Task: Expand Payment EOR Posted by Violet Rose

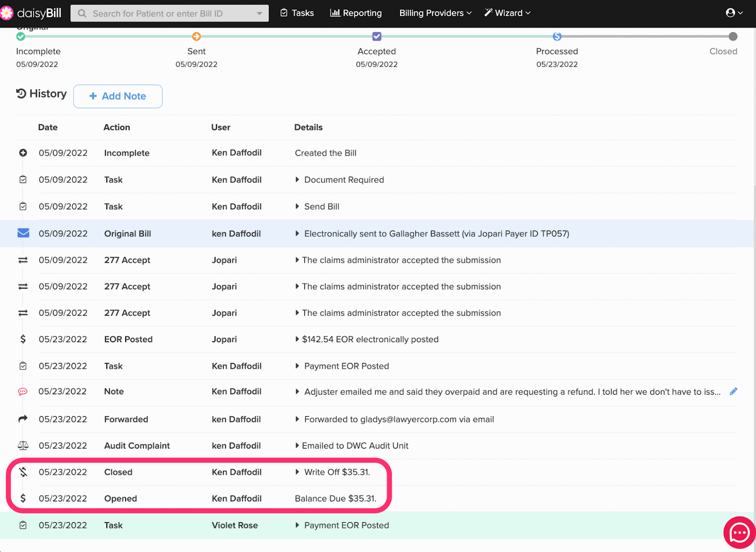Action: [x=297, y=525]
